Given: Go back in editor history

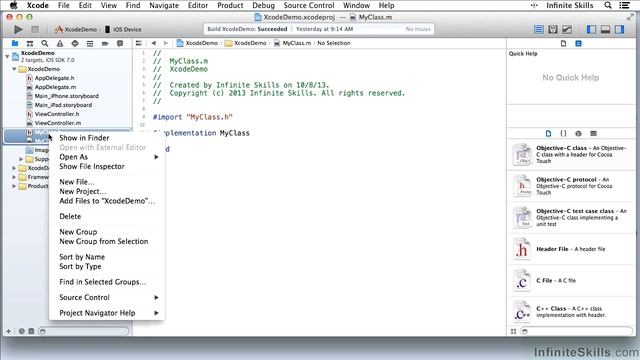Looking at the screenshot, I should [153, 43].
